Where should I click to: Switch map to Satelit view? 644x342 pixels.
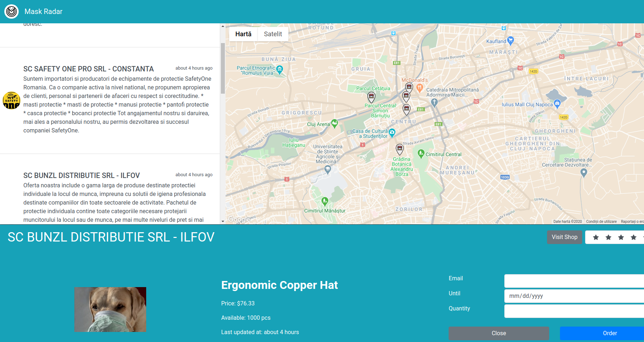click(x=273, y=34)
